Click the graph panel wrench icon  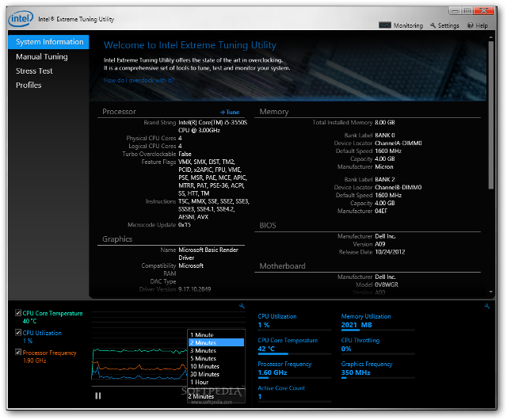click(242, 306)
